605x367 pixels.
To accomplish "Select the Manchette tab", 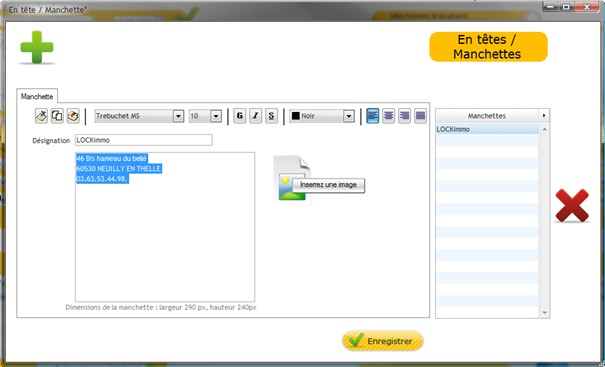I will tap(37, 96).
